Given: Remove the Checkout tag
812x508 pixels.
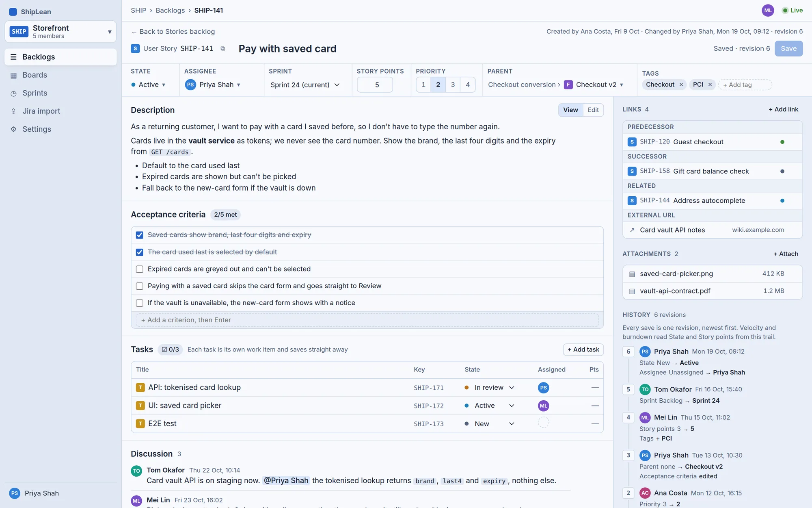Looking at the screenshot, I should pos(681,85).
